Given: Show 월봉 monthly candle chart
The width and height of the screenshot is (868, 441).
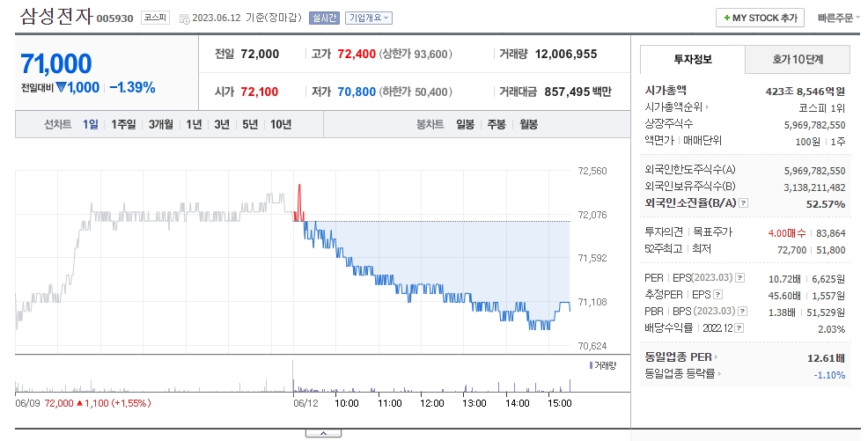Looking at the screenshot, I should point(529,124).
